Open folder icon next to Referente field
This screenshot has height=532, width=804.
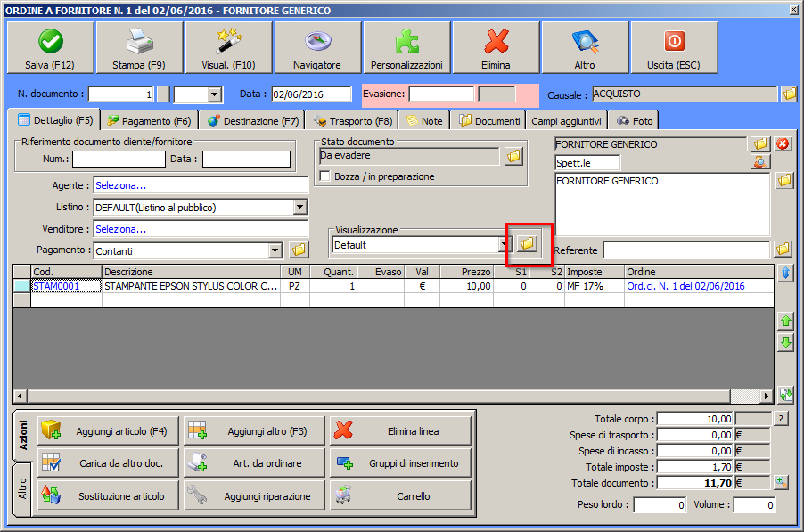click(x=783, y=250)
